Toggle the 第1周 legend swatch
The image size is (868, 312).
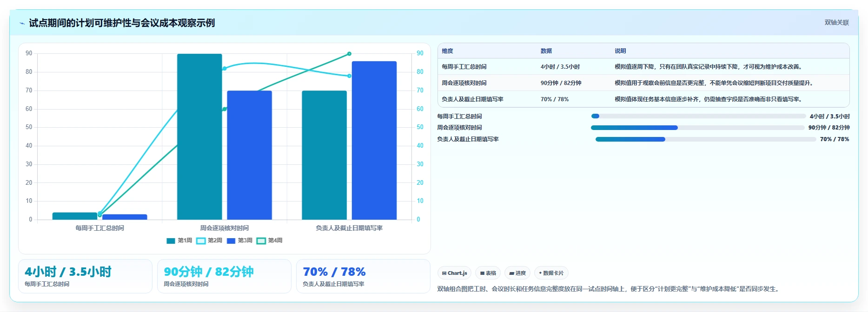[x=171, y=240]
